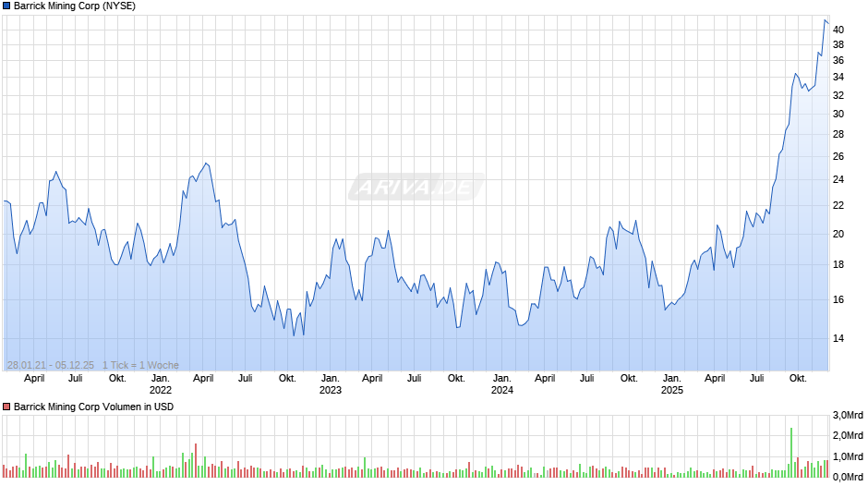Click the 'Barrick Mining Corp Volumen in USD' label
The height and width of the screenshot is (486, 868).
click(93, 407)
